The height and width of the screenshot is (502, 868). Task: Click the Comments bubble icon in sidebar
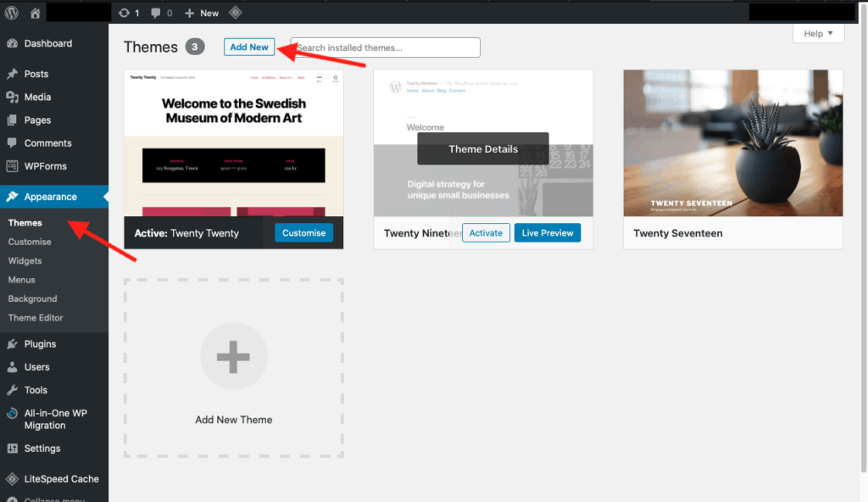[12, 143]
